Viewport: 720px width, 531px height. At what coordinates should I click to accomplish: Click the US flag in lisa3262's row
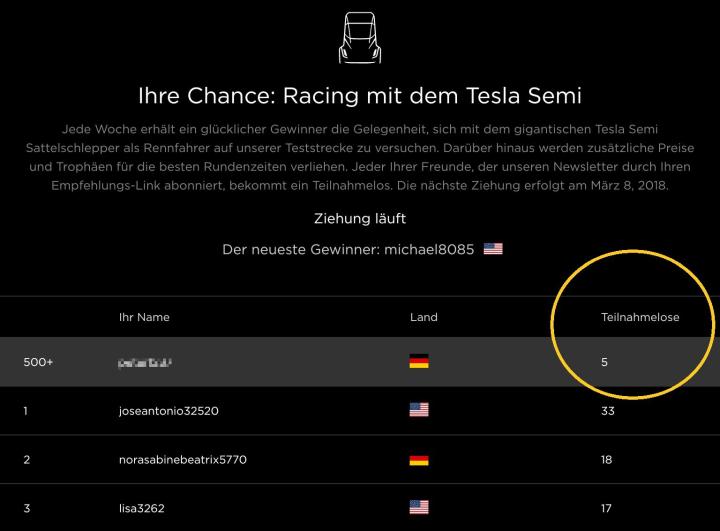pos(419,508)
